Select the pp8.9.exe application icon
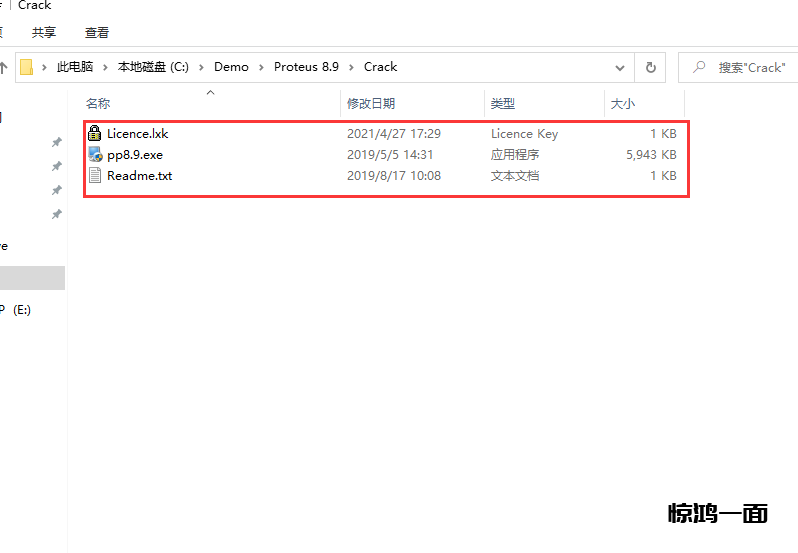Viewport: 798px width, 553px height. (x=95, y=155)
